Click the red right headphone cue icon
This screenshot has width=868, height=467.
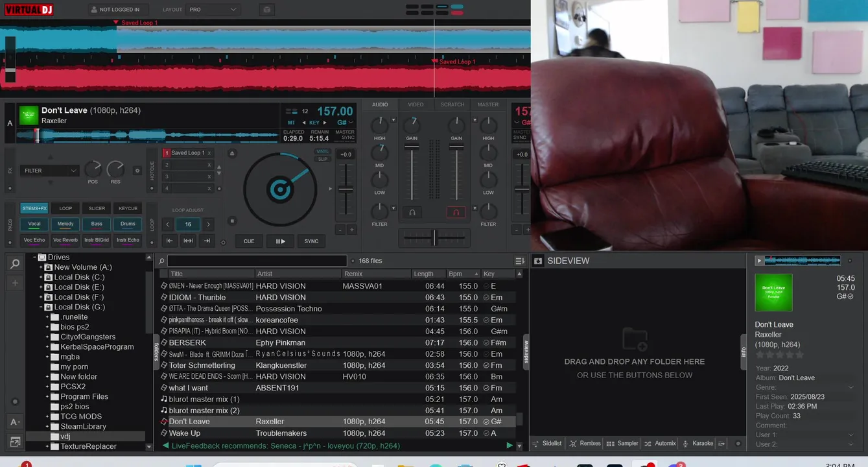tap(456, 212)
